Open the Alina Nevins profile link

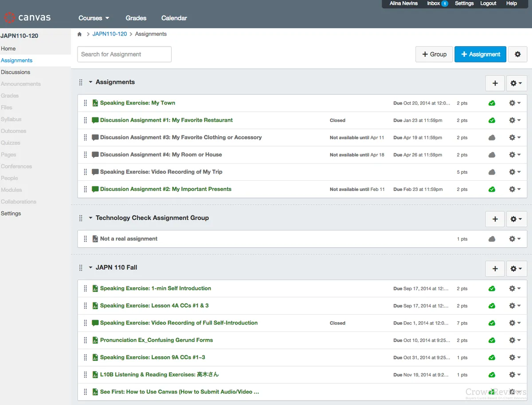[403, 4]
